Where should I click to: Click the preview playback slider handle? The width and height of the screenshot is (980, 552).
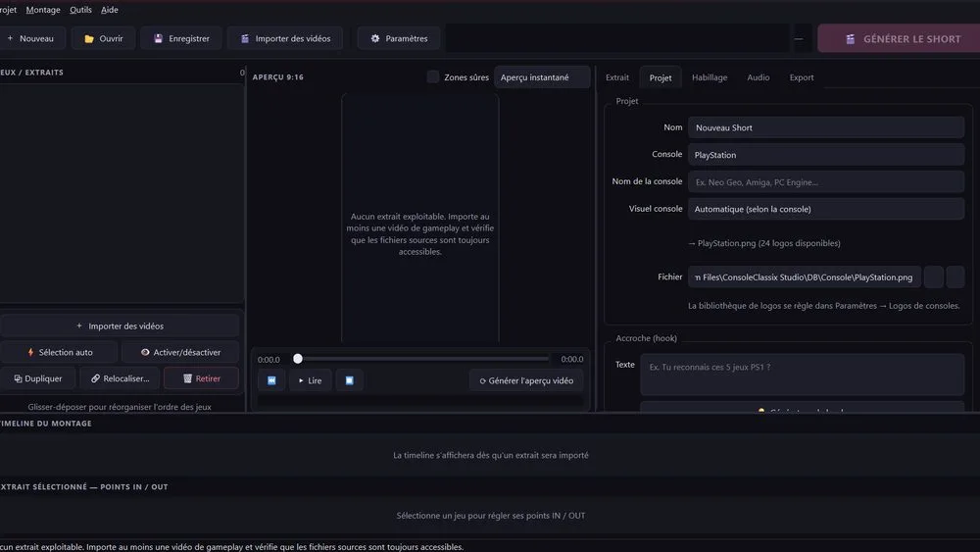(x=298, y=359)
